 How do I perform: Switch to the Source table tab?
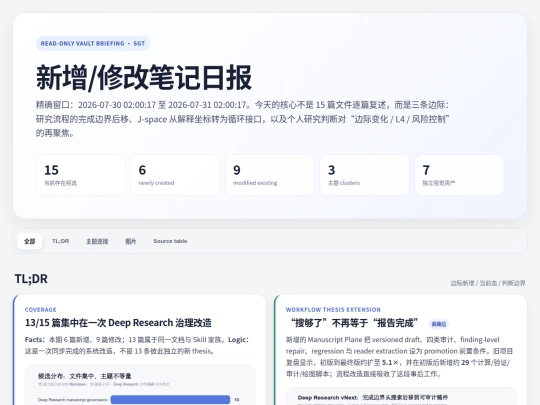pos(170,241)
